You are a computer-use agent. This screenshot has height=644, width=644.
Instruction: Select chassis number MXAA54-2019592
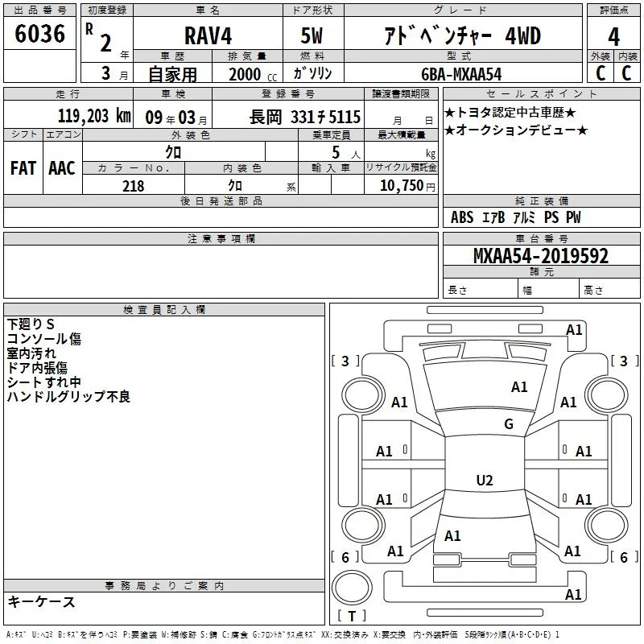coord(540,256)
